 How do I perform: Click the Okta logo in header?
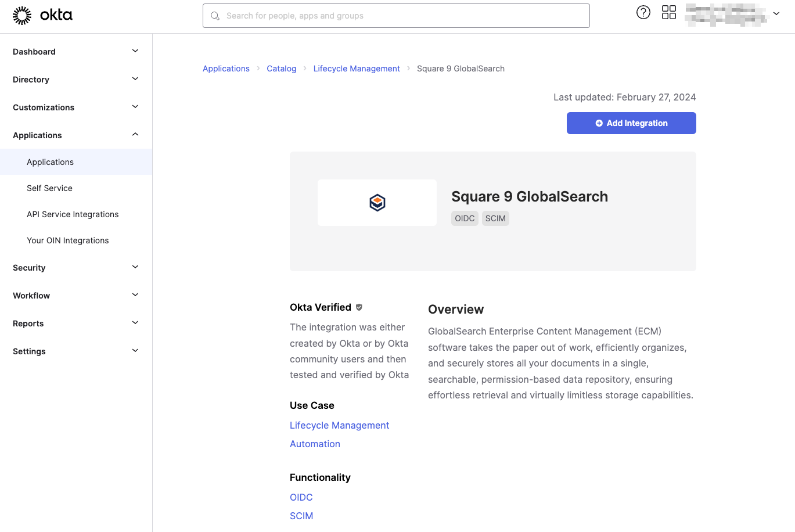[42, 16]
